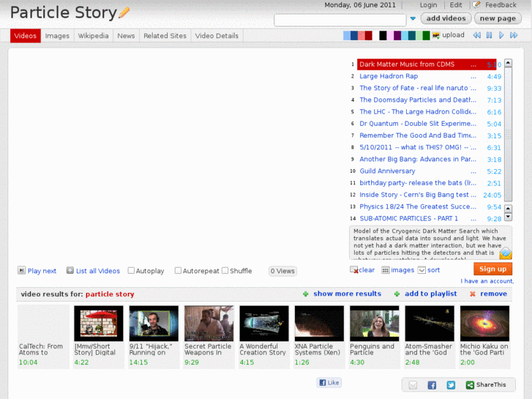The height and width of the screenshot is (399, 532).
Task: Expand options dots for Large Hadron Rap
Action: (x=473, y=78)
